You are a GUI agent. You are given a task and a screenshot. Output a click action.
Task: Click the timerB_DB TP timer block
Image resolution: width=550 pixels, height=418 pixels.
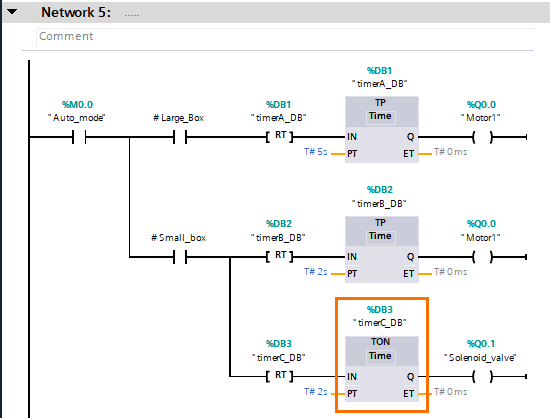click(x=382, y=250)
